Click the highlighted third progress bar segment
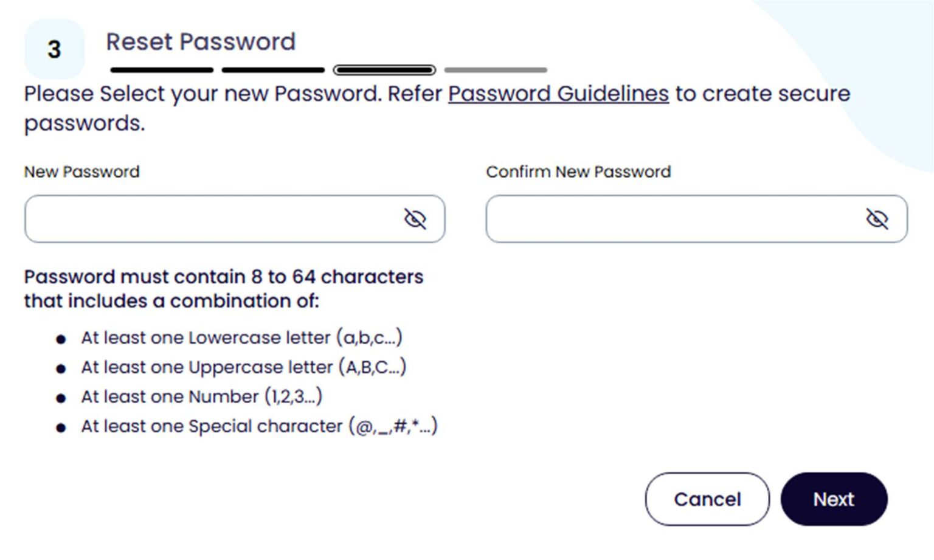This screenshot has height=560, width=934. click(384, 70)
